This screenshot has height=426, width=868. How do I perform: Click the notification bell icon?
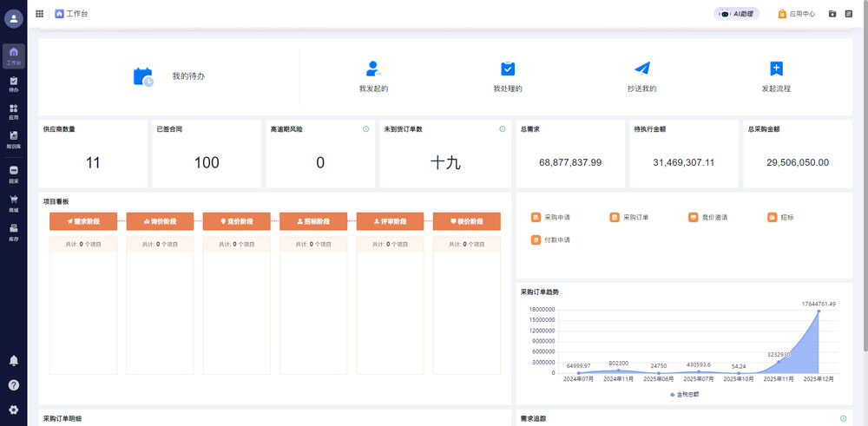[13, 360]
